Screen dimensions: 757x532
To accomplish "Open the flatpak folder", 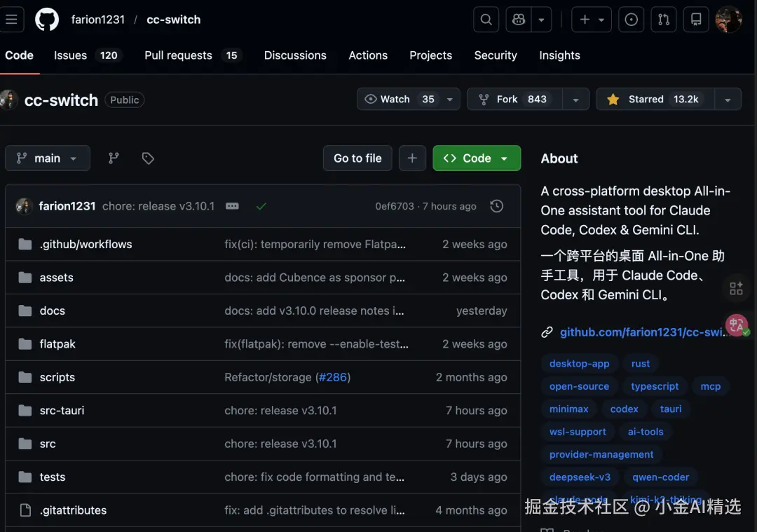I will pyautogui.click(x=57, y=344).
